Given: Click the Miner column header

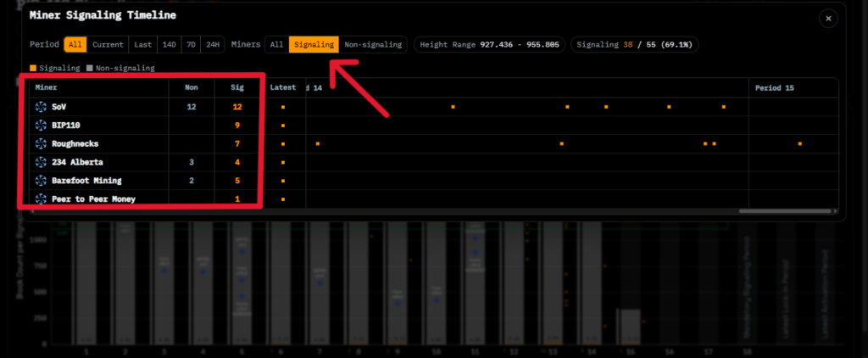Looking at the screenshot, I should click(46, 87).
